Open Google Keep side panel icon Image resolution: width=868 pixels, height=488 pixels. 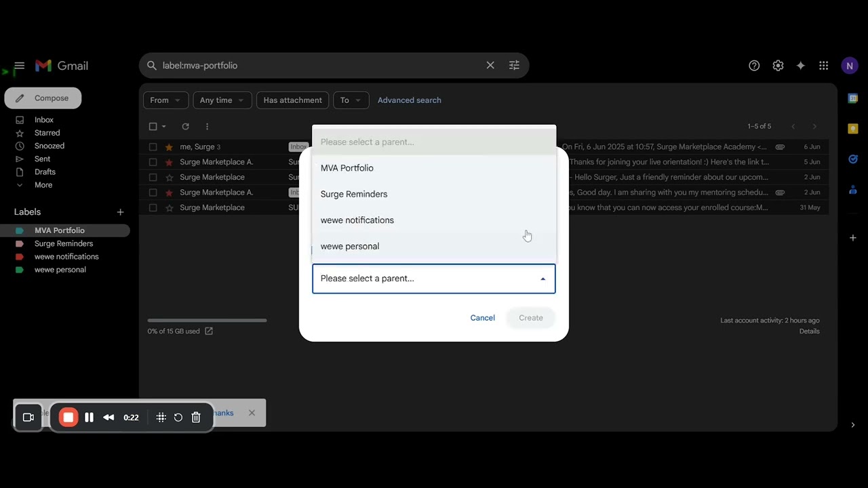[853, 129]
